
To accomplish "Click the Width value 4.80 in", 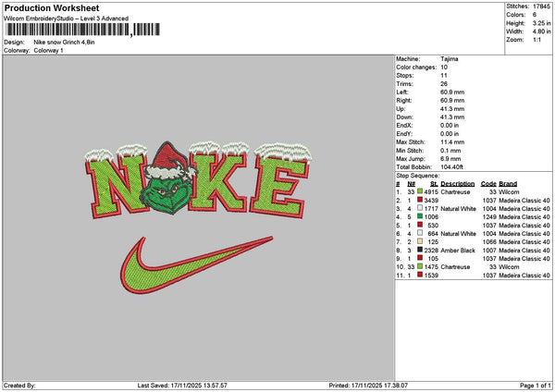I will tap(541, 31).
